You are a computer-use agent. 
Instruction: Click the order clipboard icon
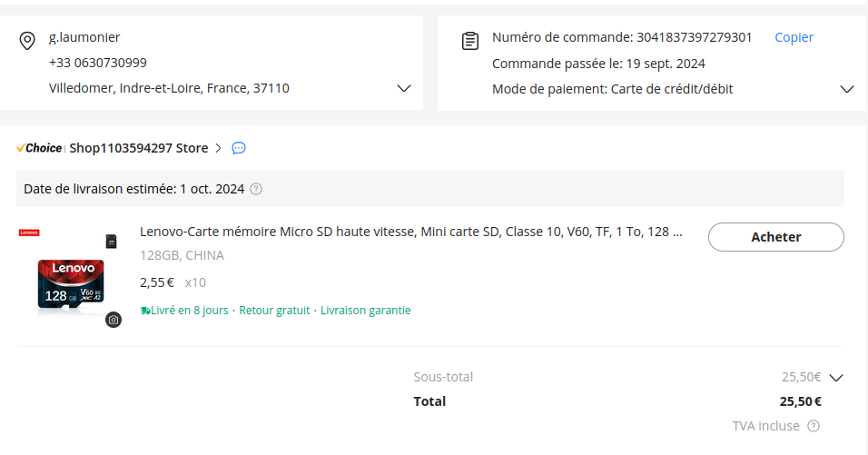470,41
